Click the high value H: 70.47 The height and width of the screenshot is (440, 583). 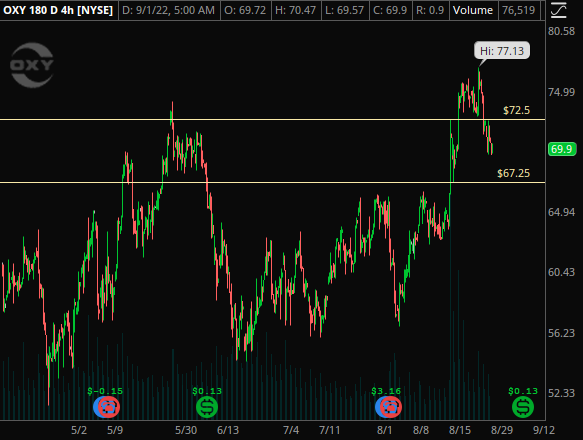click(296, 10)
